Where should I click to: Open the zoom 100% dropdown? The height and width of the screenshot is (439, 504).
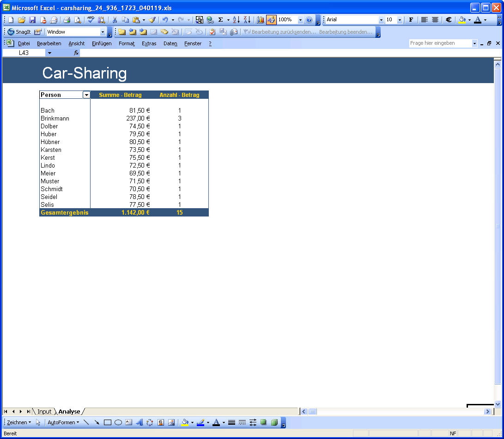click(x=300, y=20)
